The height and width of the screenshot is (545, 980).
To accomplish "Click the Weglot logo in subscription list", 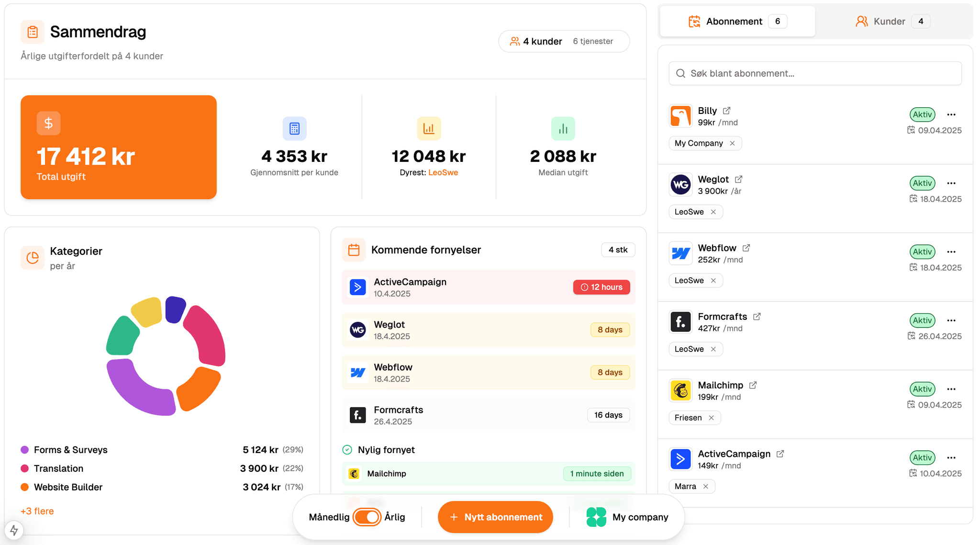I will (680, 185).
